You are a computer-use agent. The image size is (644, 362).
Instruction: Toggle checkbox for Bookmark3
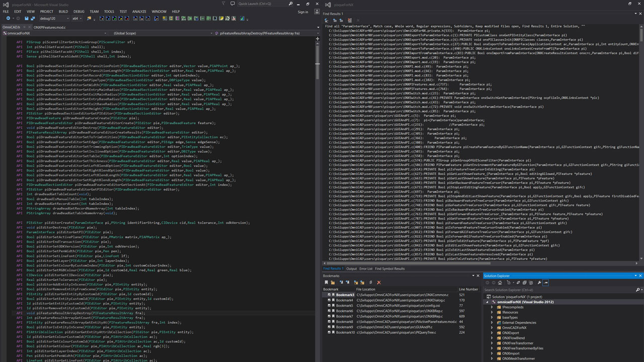point(329,295)
